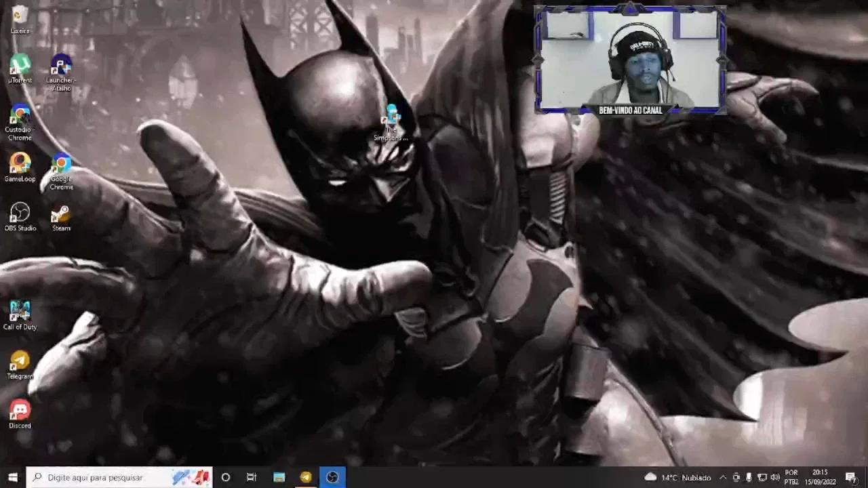Switch keyboard layout via the POR PTB2 indicator
The height and width of the screenshot is (488, 868).
(x=791, y=477)
